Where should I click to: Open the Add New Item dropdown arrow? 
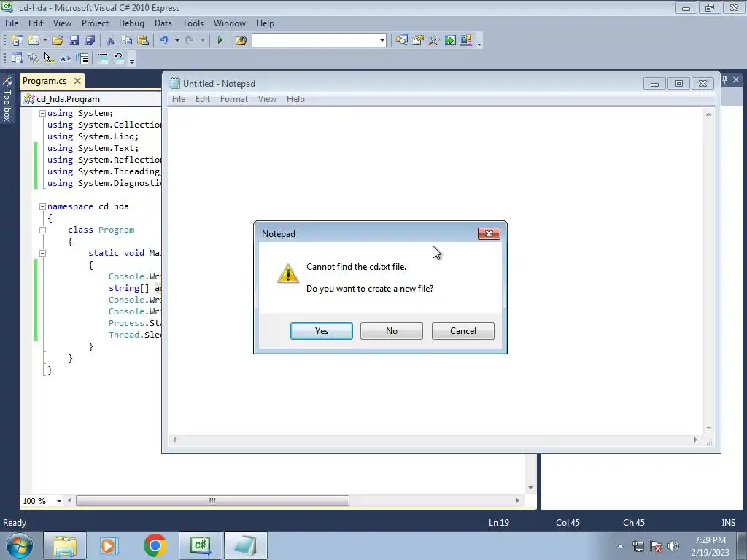(x=44, y=41)
